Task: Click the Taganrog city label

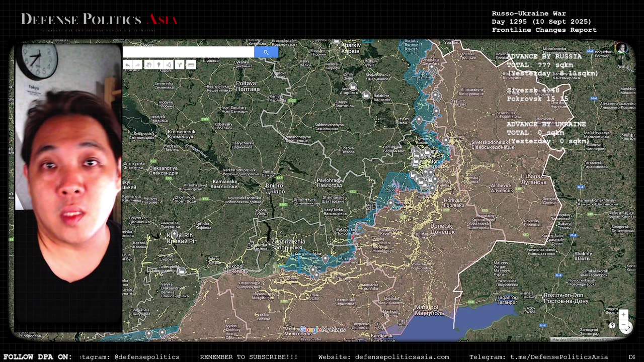Action: 507,300
